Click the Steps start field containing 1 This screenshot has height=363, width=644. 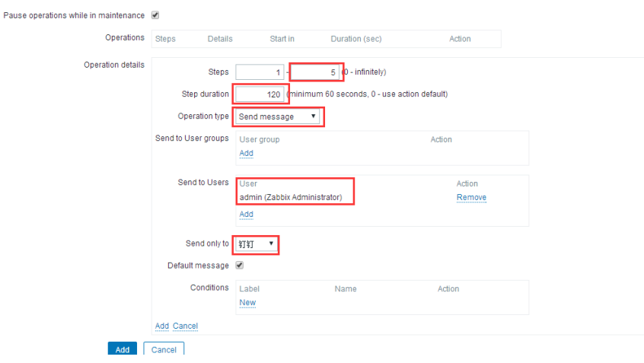pyautogui.click(x=260, y=72)
